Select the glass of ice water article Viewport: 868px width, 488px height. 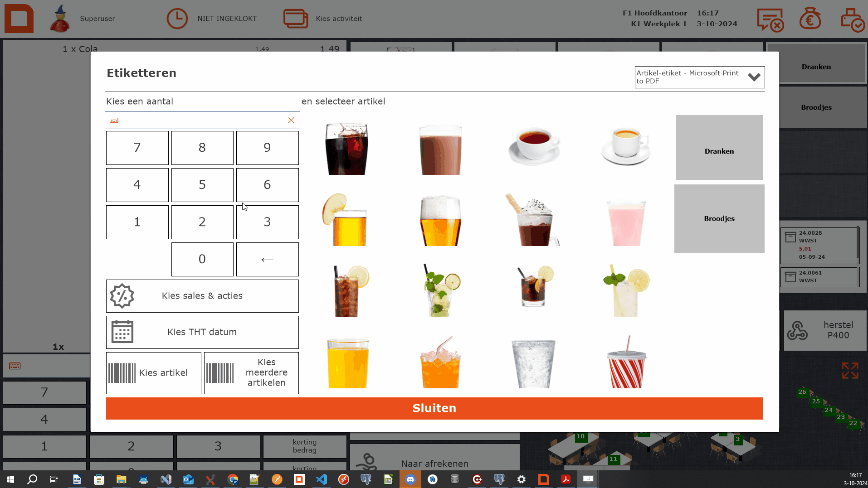(533, 363)
